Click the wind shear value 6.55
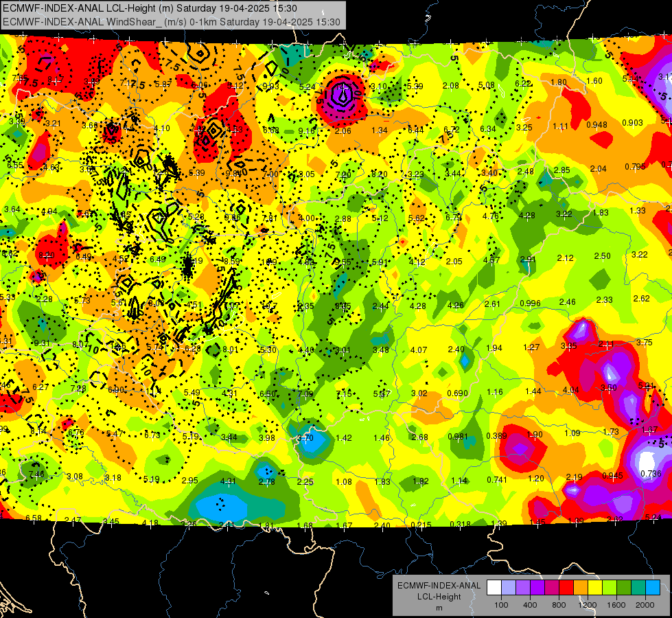672x618 pixels. (x=15, y=165)
